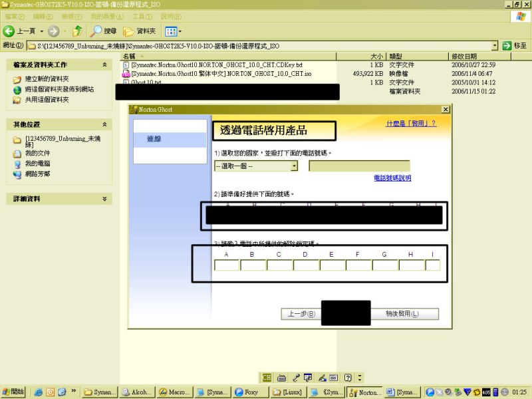532x399 pixels.
Task: Click unlock code field B
Action: [x=253, y=265]
